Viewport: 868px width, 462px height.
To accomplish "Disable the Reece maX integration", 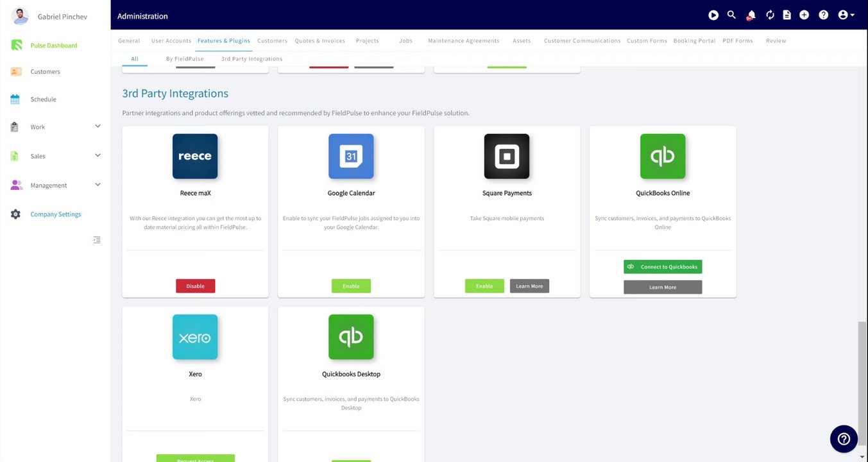I will click(x=195, y=286).
